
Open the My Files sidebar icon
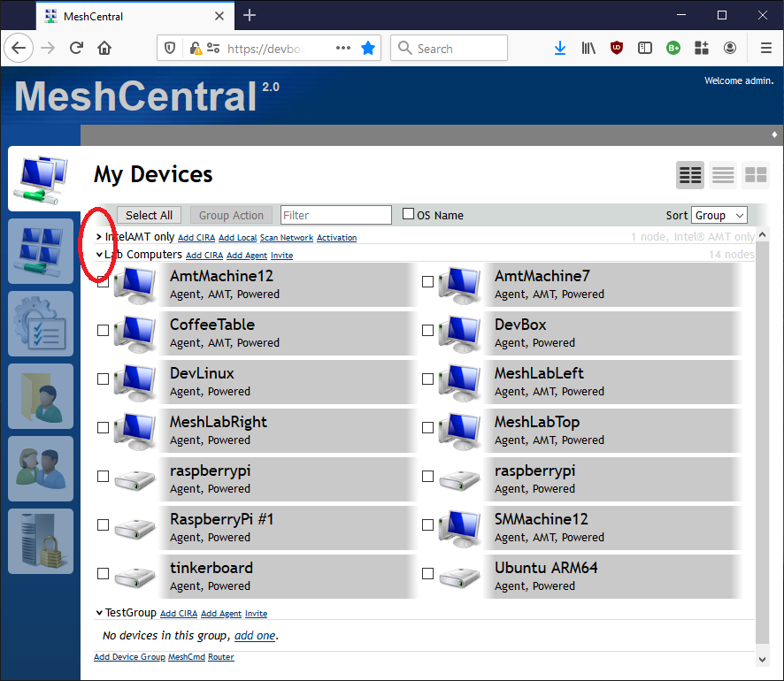40,396
